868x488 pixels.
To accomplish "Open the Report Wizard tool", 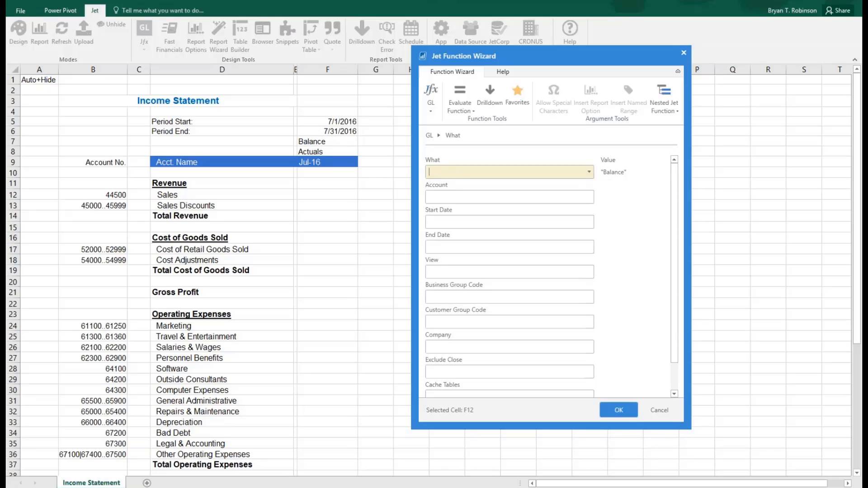I will click(x=218, y=32).
